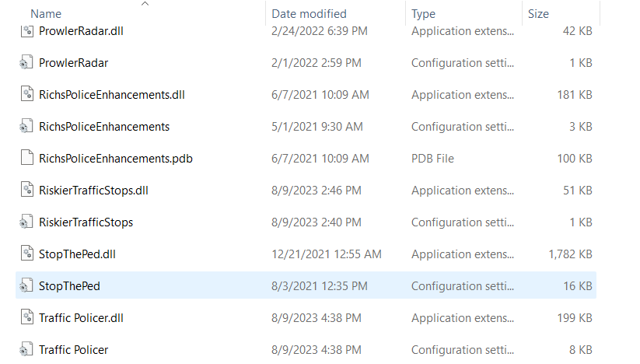Click the StopThePed.dll file icon

click(x=26, y=254)
